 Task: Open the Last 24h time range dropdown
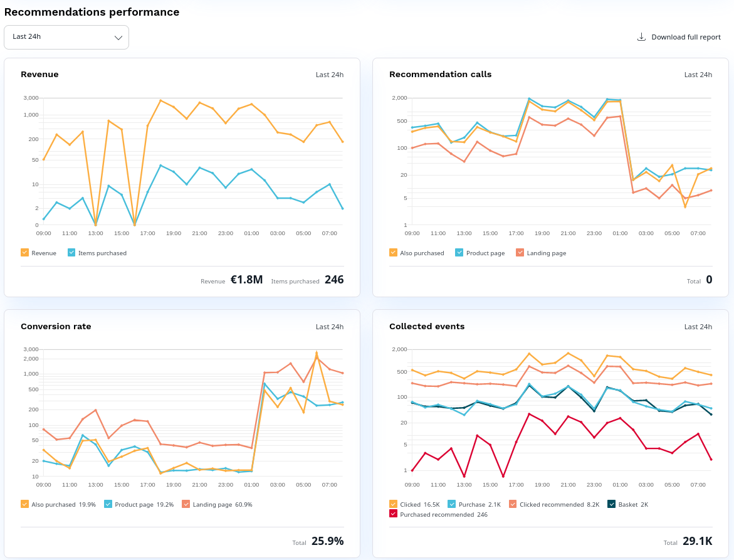pyautogui.click(x=66, y=37)
